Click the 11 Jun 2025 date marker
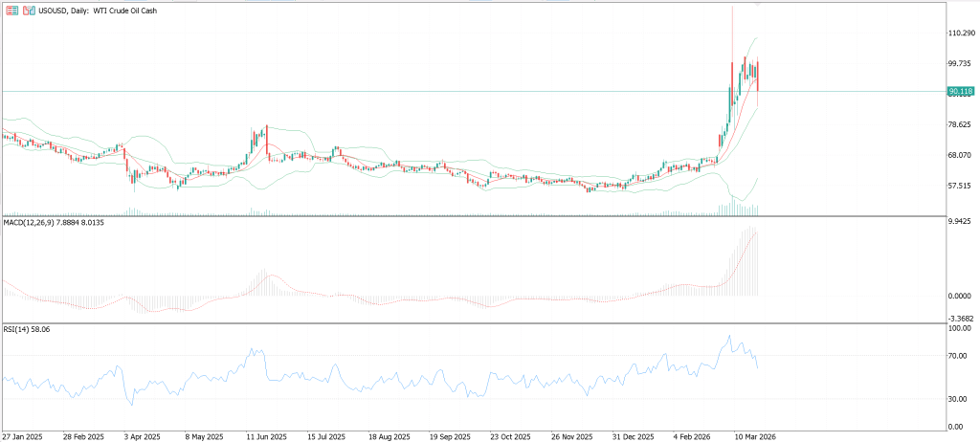 [266, 435]
